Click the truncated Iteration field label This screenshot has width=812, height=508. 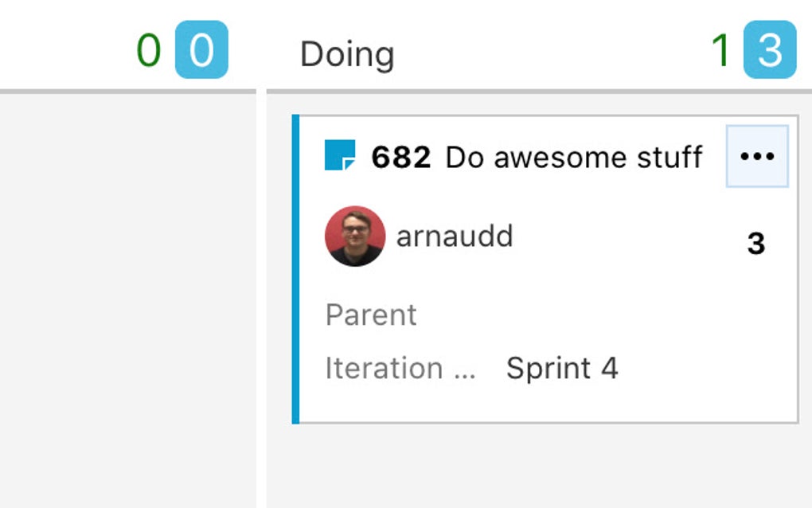pyautogui.click(x=400, y=368)
